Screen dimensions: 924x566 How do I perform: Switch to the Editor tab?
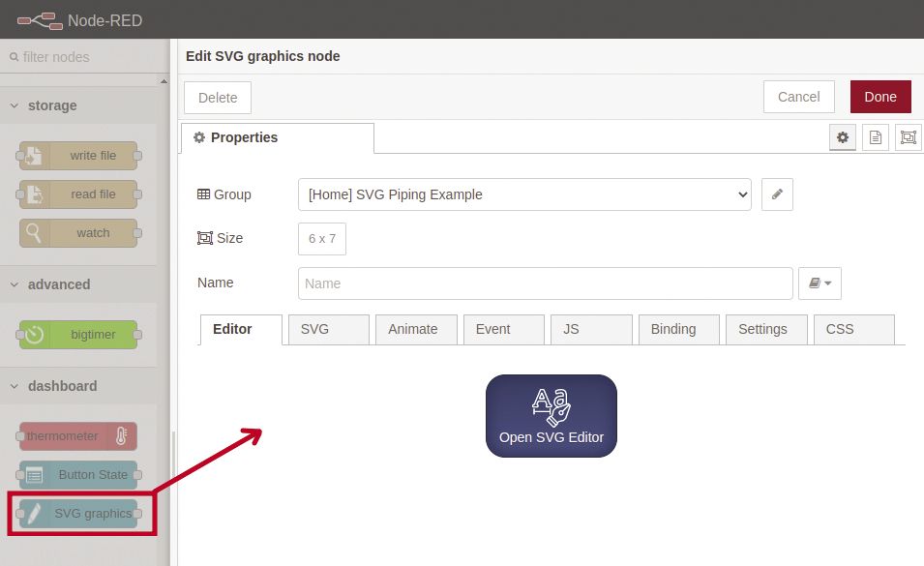pos(241,329)
